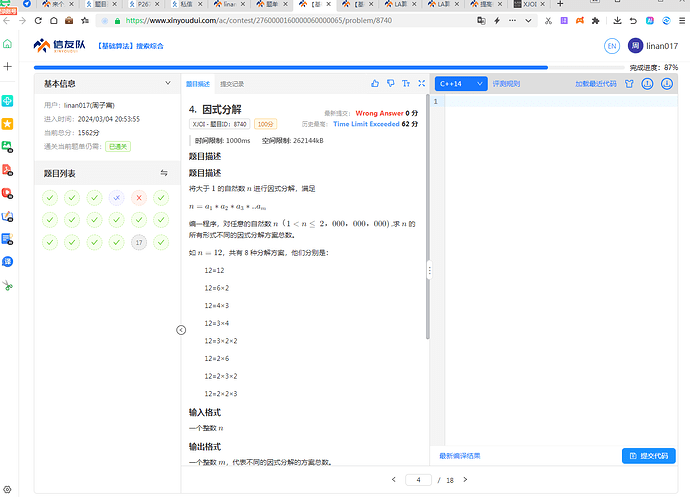
Task: Open the editor theme shirt icon
Action: pos(629,84)
